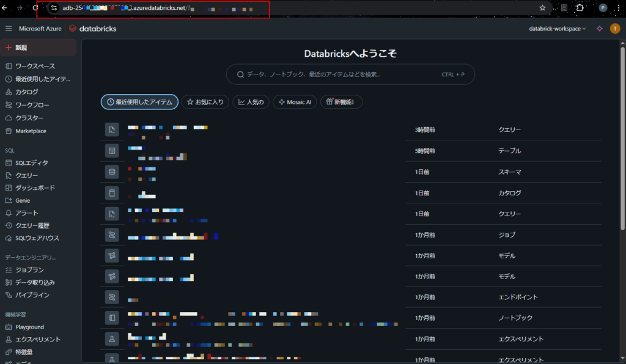Click the エンドポイント type label

[x=518, y=297]
